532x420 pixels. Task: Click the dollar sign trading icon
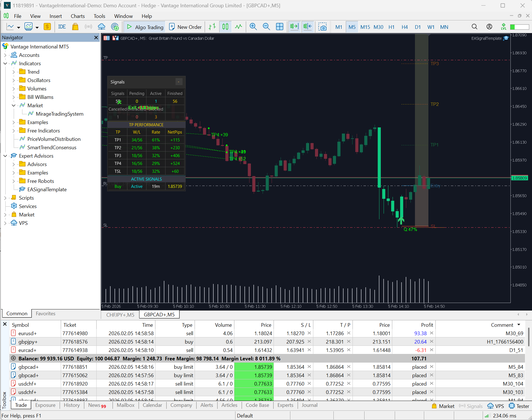[47, 27]
